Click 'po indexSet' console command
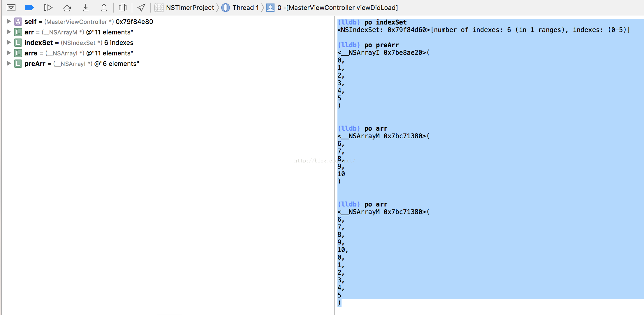This screenshot has height=315, width=644. pyautogui.click(x=385, y=22)
